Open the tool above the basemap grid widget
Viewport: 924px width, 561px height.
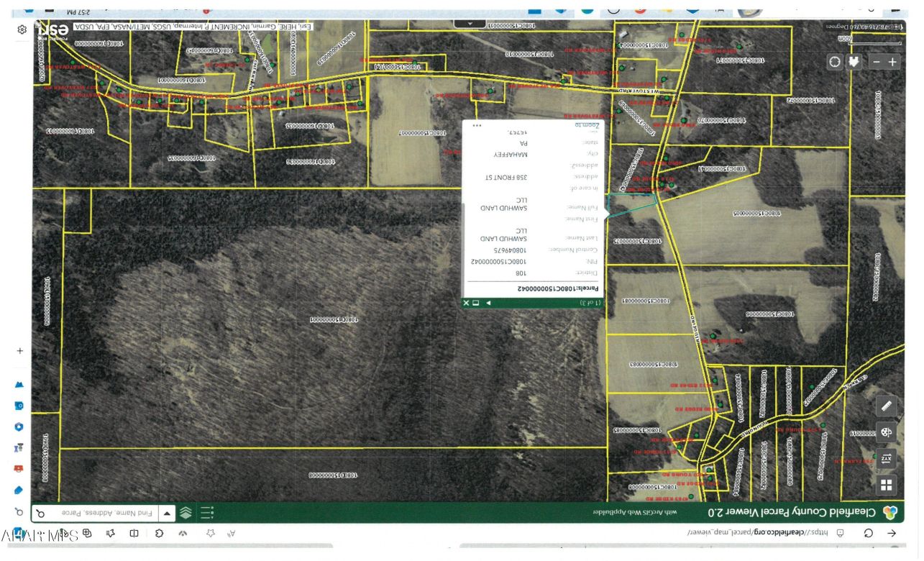[x=886, y=458]
